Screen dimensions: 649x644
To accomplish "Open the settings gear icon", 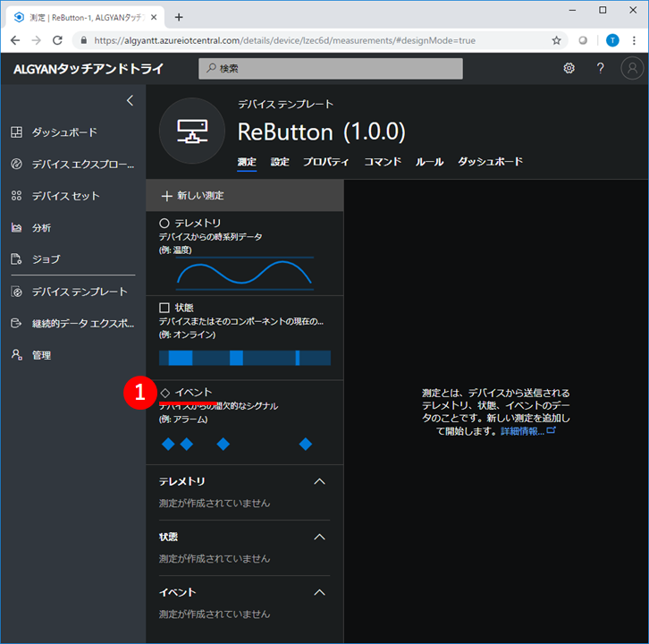I will coord(569,68).
